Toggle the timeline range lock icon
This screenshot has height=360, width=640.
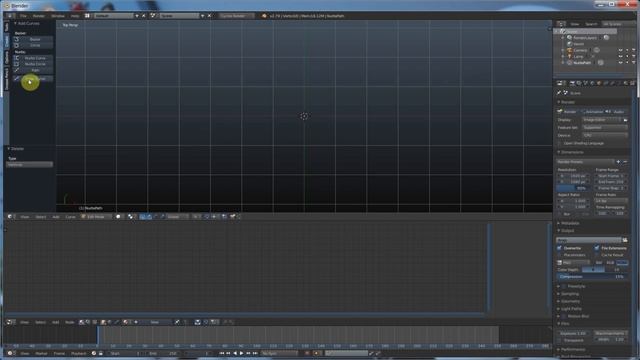(x=100, y=353)
